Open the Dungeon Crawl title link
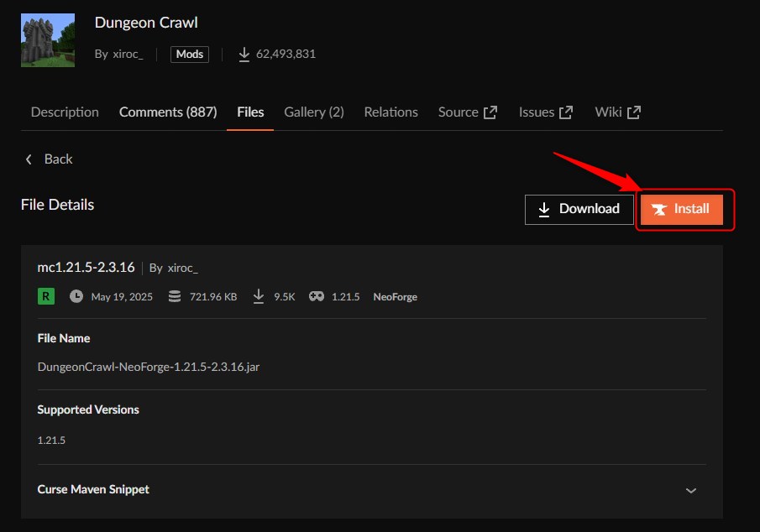Image resolution: width=760 pixels, height=532 pixels. point(146,23)
